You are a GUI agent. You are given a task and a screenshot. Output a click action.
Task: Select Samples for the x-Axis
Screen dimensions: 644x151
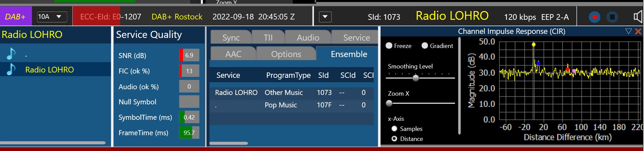394,129
